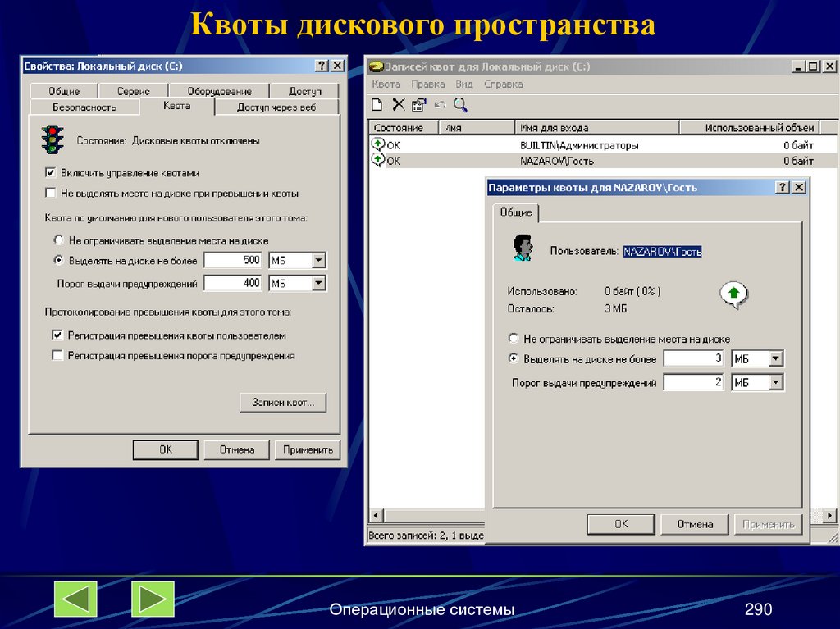Sort by the 'Использованный объем' column header

750,127
